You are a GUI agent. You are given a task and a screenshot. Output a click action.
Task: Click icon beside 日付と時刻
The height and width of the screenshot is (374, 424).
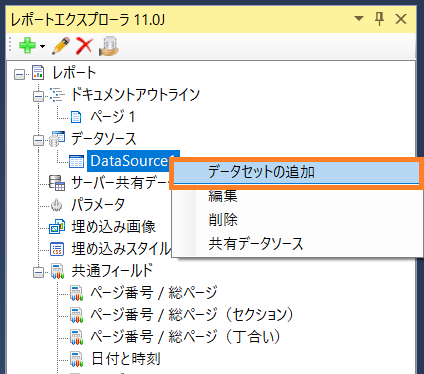pos(76,359)
